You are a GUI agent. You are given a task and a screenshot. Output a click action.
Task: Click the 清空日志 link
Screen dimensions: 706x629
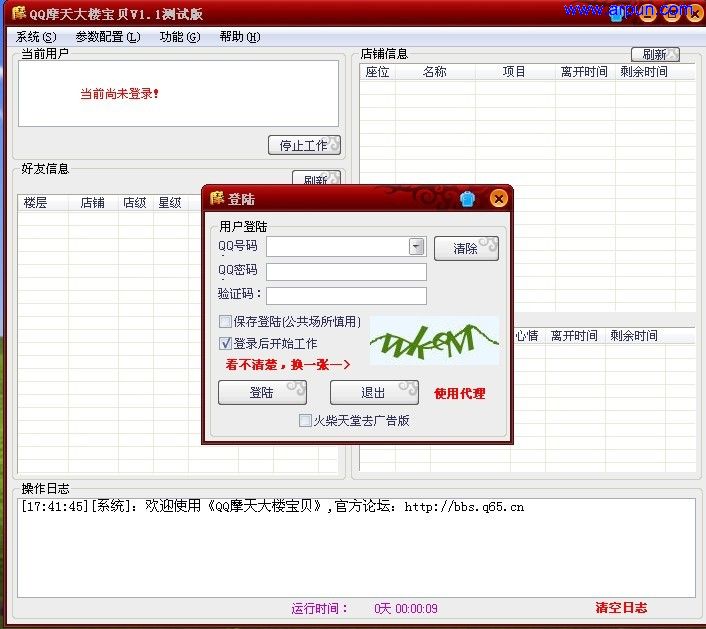(x=621, y=607)
